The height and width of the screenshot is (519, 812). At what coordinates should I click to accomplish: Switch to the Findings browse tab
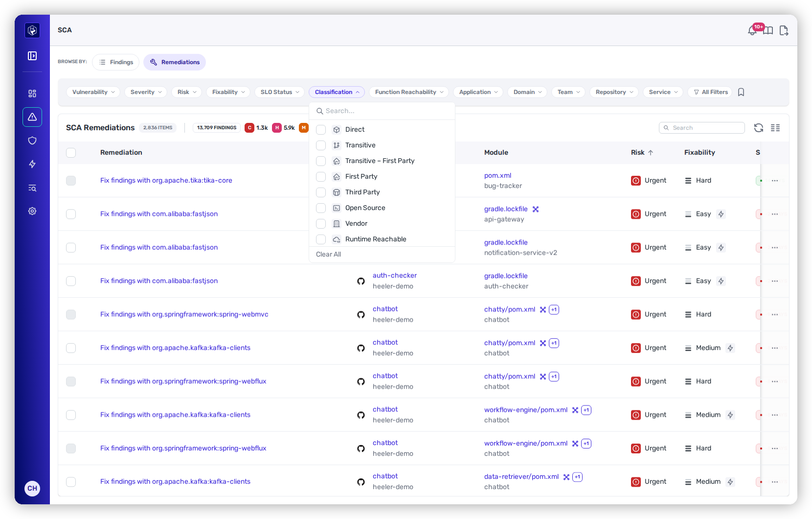[x=116, y=62]
